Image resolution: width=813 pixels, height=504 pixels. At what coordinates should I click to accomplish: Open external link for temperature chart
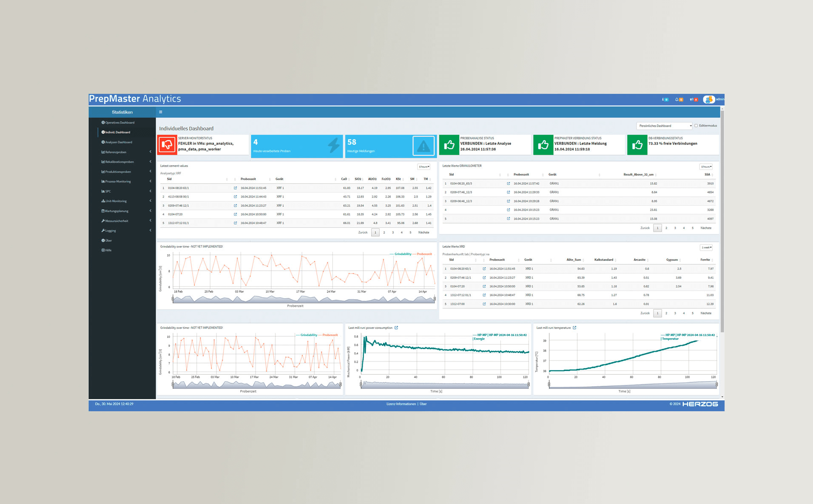pos(574,328)
